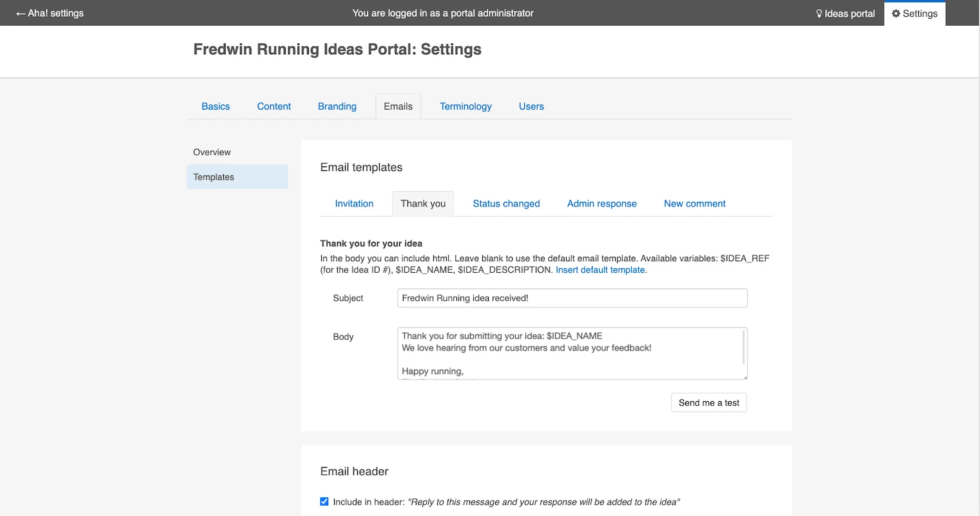Click into the Subject input field
The width and height of the screenshot is (980, 516).
click(572, 298)
